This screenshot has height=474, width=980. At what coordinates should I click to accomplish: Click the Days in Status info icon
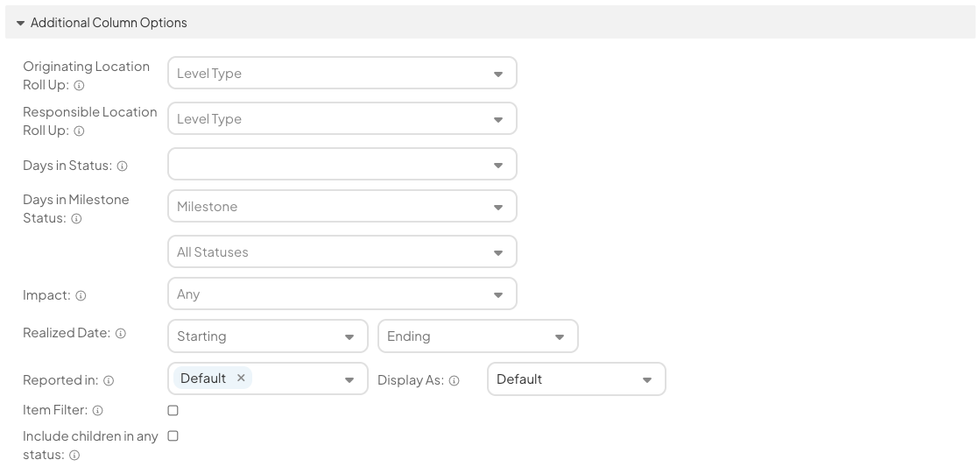click(123, 166)
